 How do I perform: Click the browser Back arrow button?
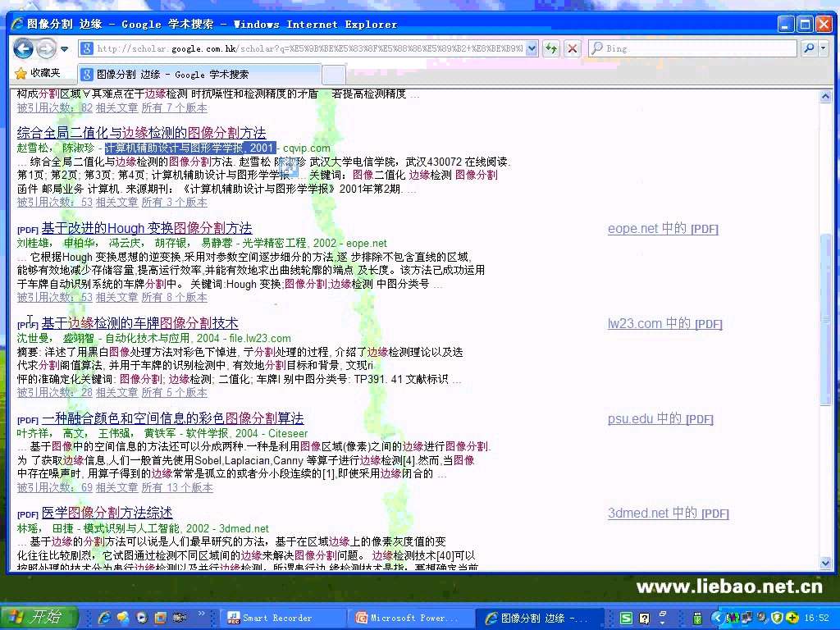tap(24, 48)
